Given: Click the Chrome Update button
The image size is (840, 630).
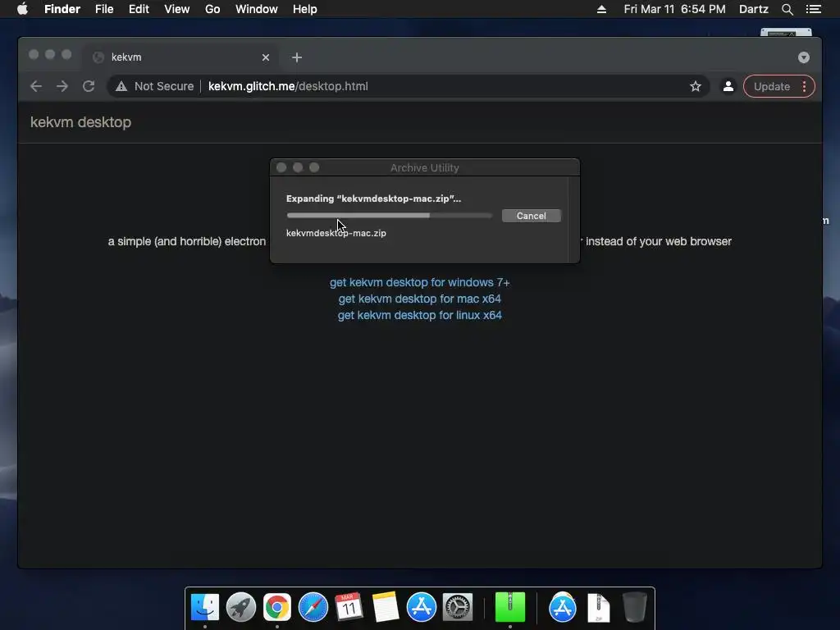Looking at the screenshot, I should (771, 86).
